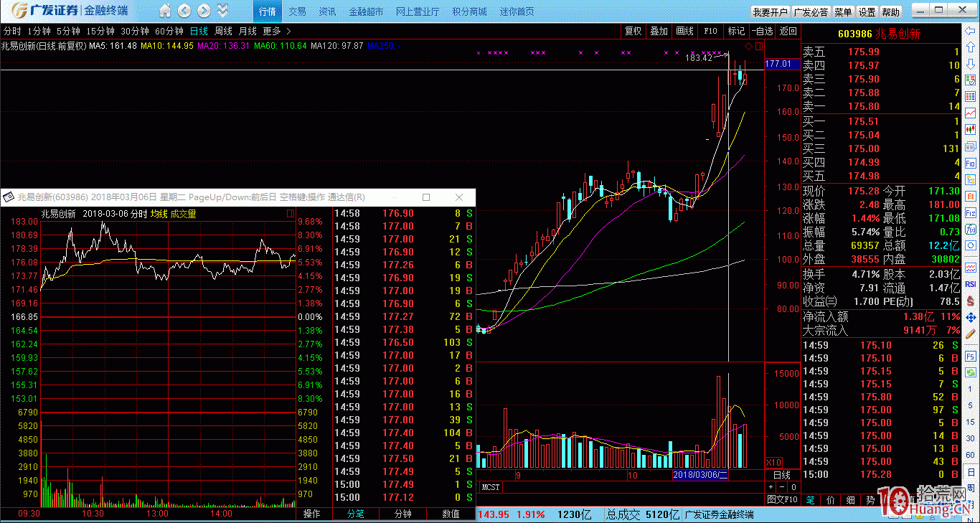Switch chart to 5分钟 period
Screen dimensions: 980x523
68,31
